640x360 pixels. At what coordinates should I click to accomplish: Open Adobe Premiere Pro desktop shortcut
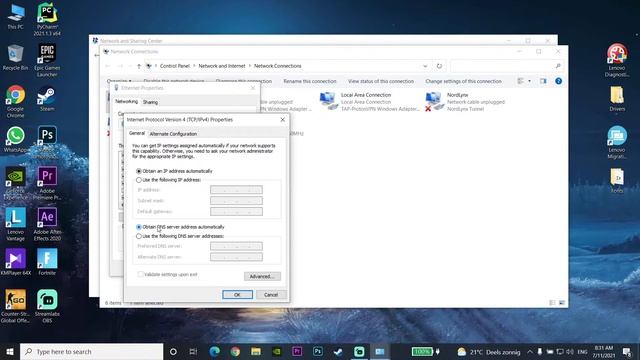click(x=47, y=183)
